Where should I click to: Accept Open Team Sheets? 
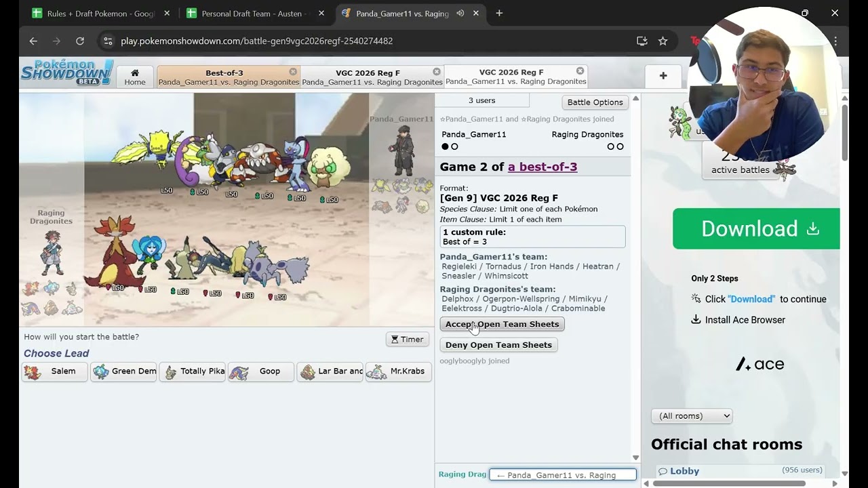[x=502, y=324]
